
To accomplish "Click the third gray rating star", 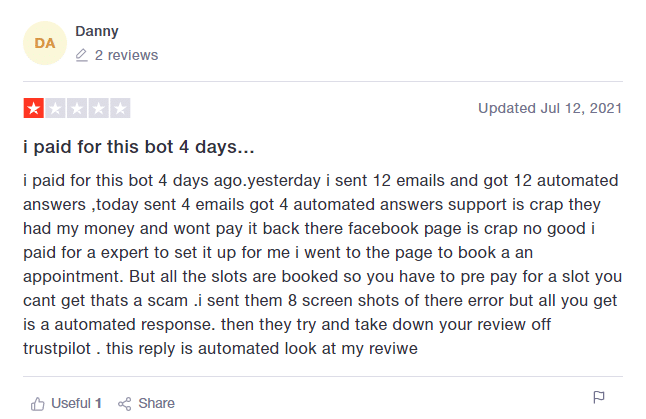I will coord(77,108).
